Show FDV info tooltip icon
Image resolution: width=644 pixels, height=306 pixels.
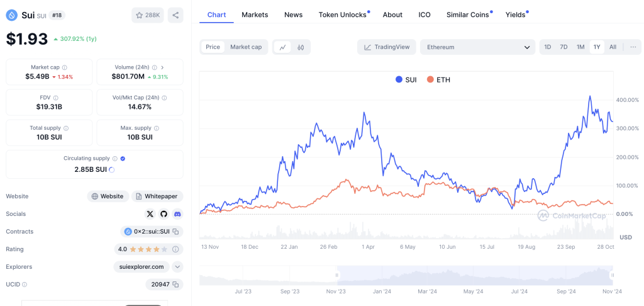[x=55, y=98]
